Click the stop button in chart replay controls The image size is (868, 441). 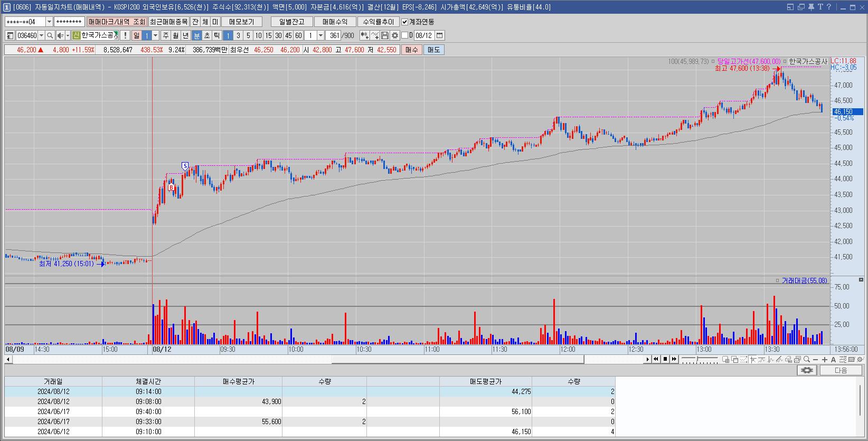[665, 359]
